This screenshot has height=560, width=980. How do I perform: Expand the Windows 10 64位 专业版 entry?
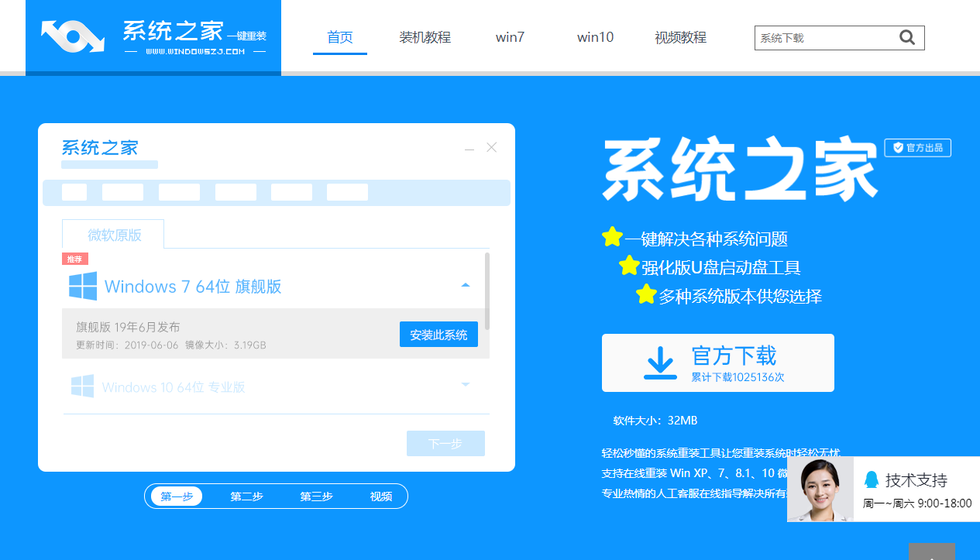(466, 385)
